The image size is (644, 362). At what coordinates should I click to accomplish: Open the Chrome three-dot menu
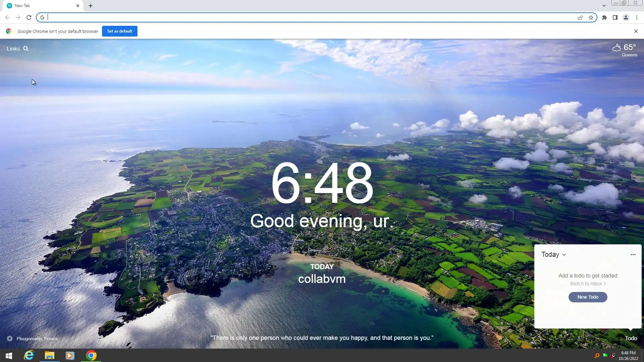click(x=637, y=17)
